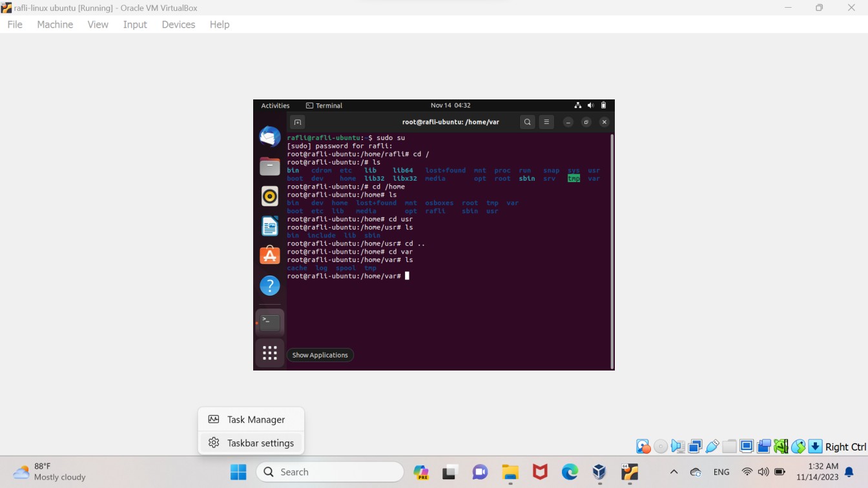Click the VirtualBox Manager taskbar icon
Viewport: 868px width, 488px height.
(599, 473)
